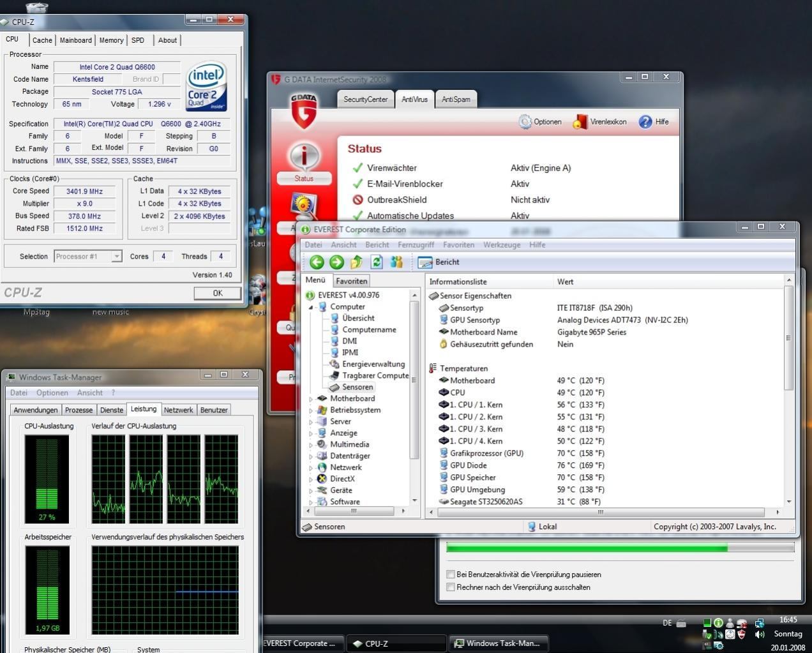Switch to the Cache tab in CPU-Z
Image resolution: width=812 pixels, height=653 pixels.
[x=42, y=40]
